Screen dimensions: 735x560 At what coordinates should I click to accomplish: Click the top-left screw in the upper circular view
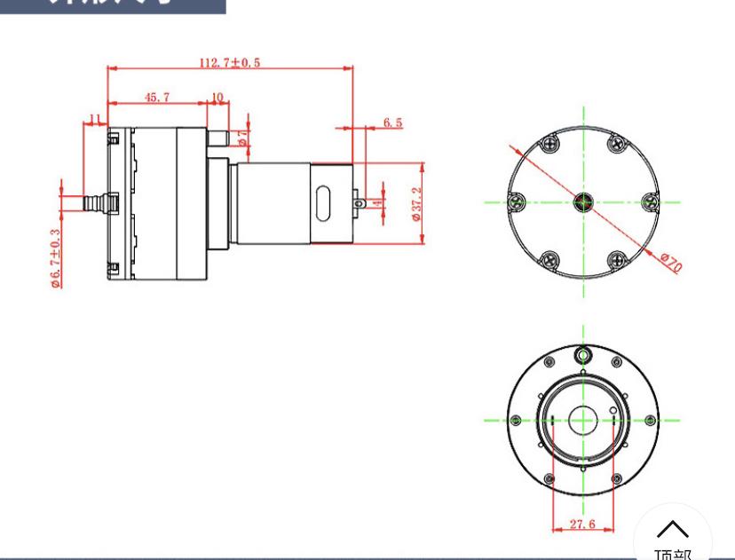pyautogui.click(x=550, y=142)
